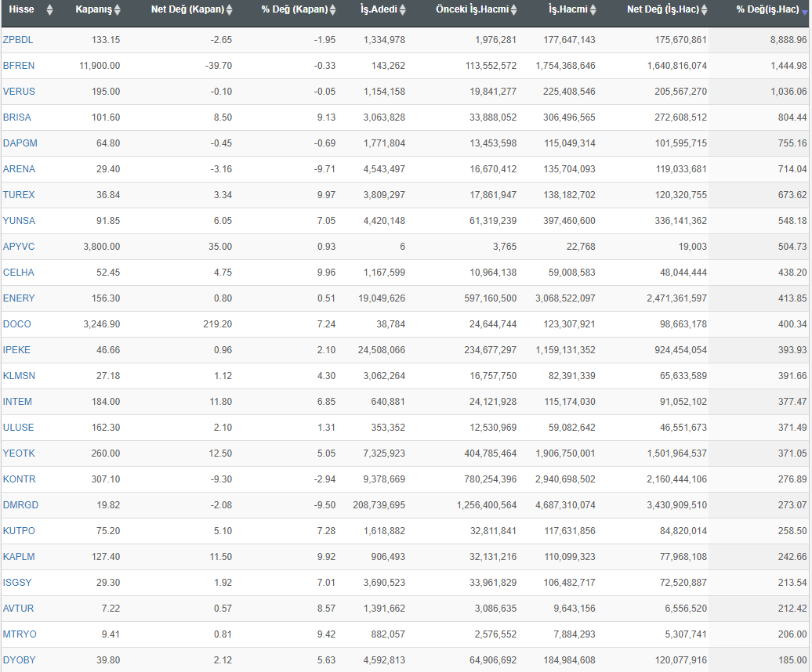Select KONTR previous volume 780,254,396

491,479
